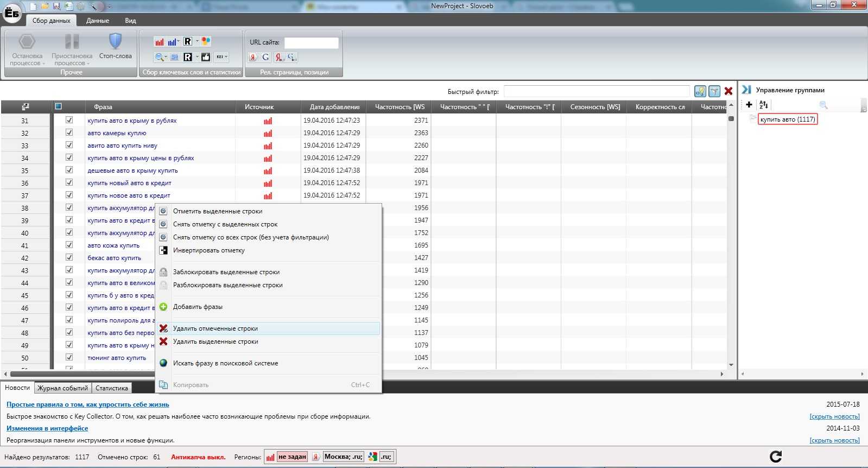Toggle the checkbox for row 36
Image resolution: width=868 pixels, height=468 pixels.
[x=69, y=182]
